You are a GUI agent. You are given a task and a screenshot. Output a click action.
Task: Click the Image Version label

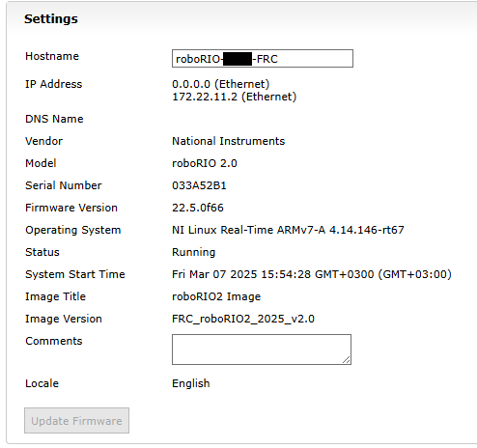coord(64,319)
